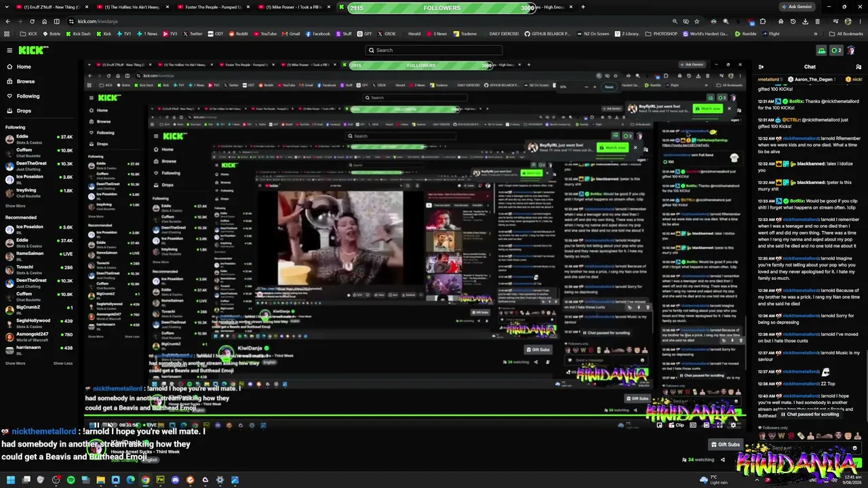The image size is (868, 488).
Task: Open the Windows Start menu
Action: [10, 481]
